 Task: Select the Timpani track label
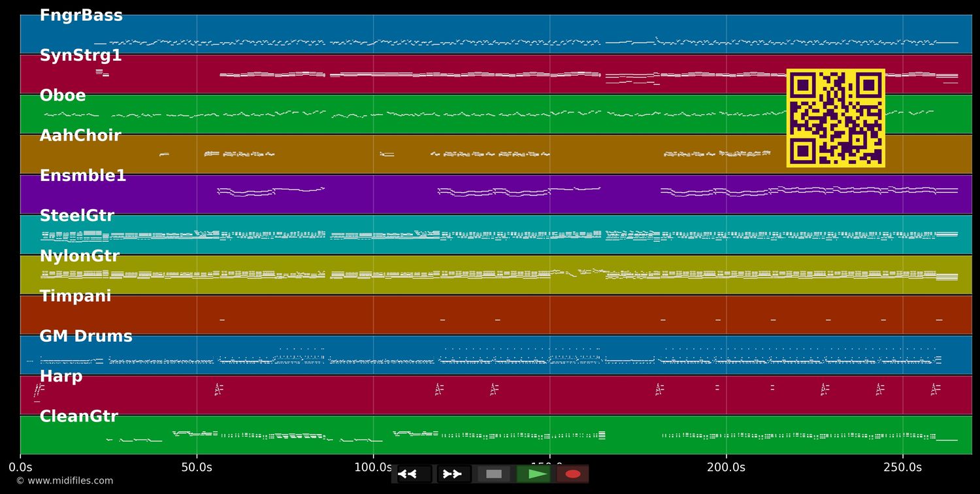point(75,296)
